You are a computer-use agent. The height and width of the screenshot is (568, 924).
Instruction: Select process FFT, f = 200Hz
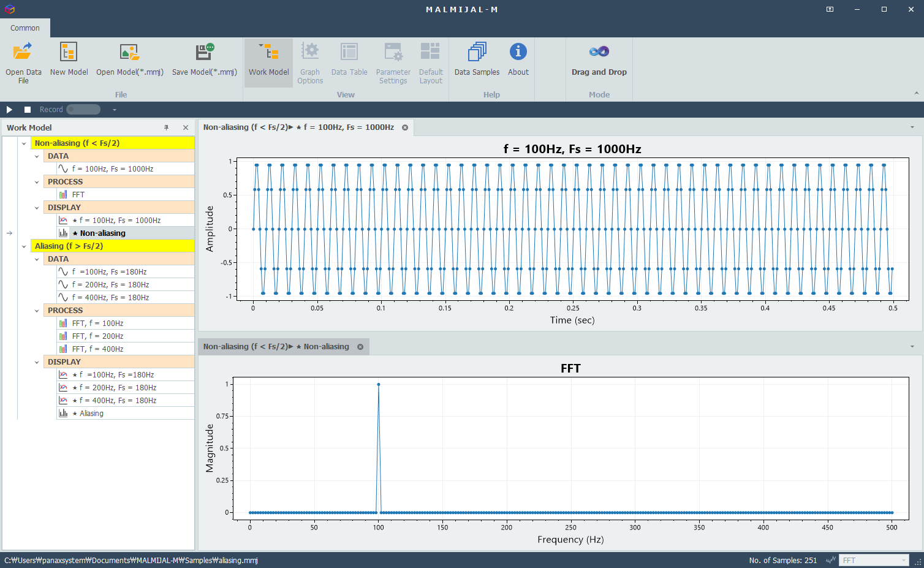[125, 336]
